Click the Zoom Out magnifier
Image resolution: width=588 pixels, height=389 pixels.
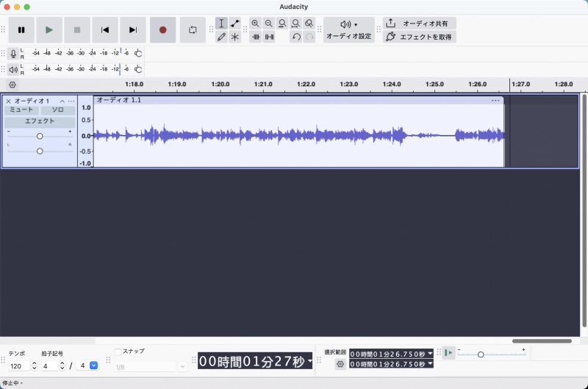[269, 24]
